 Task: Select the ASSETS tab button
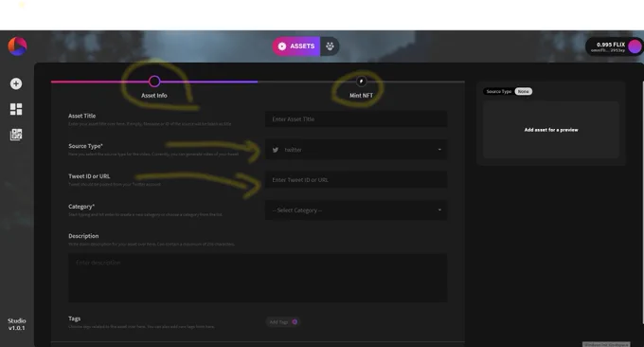(x=296, y=46)
